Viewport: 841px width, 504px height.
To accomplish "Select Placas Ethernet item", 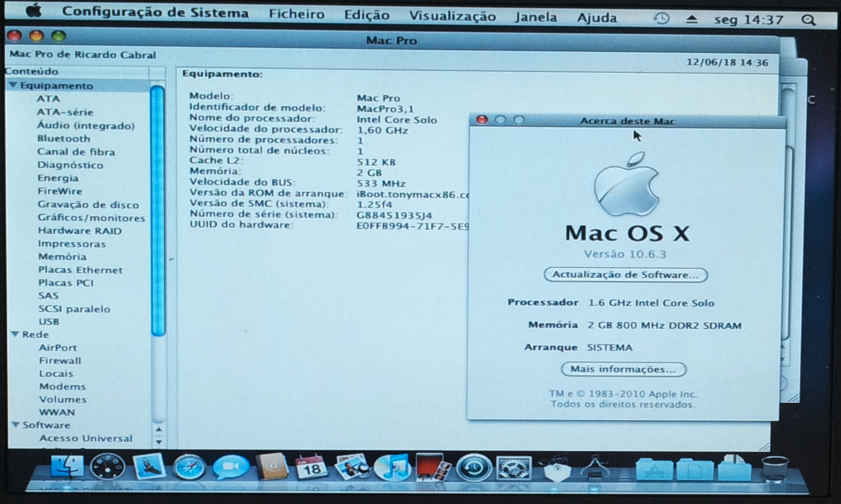I will pos(80,269).
